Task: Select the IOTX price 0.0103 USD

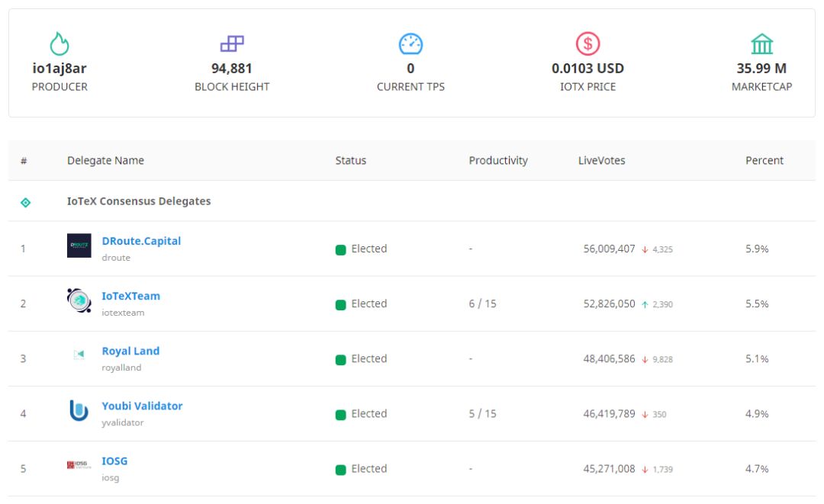Action: coord(587,69)
